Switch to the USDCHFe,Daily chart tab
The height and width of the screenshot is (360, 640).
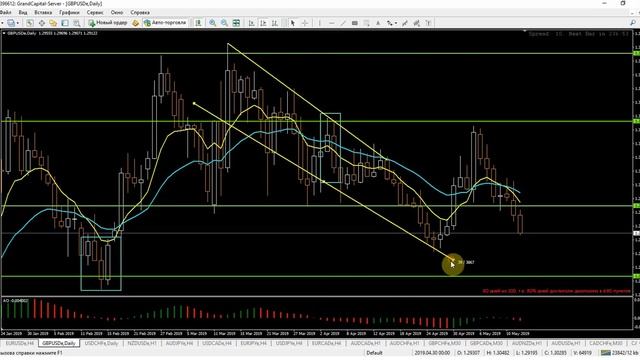[x=101, y=343]
